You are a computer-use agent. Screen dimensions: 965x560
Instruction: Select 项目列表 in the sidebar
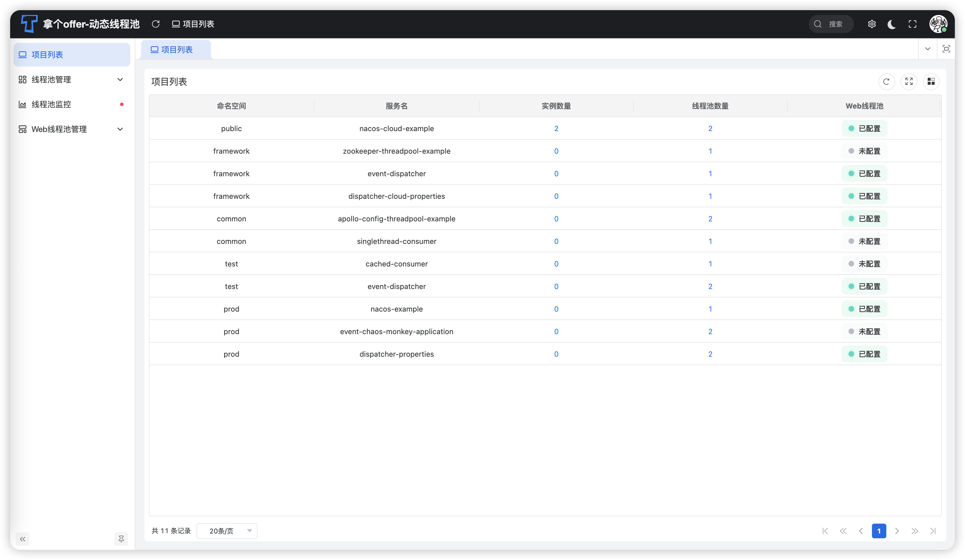click(72, 55)
